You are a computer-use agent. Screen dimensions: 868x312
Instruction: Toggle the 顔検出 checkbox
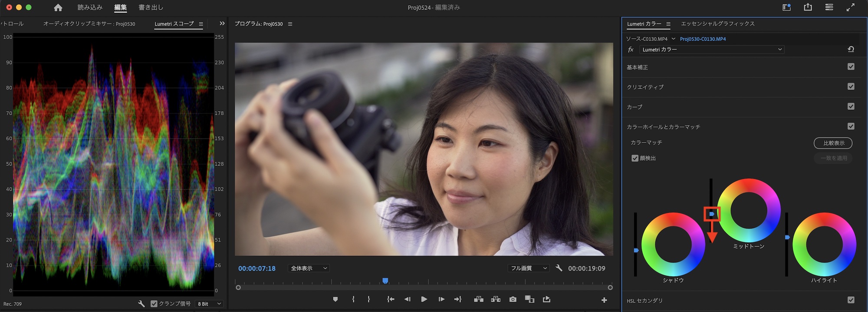pos(635,158)
